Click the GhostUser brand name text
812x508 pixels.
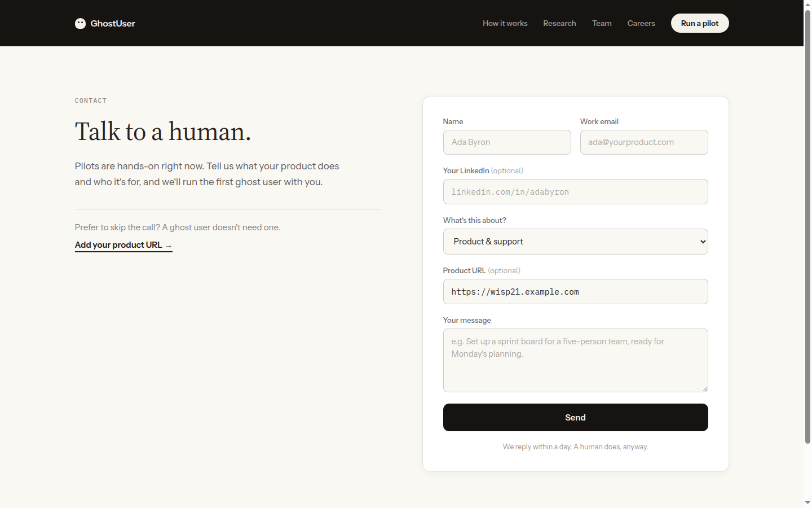coord(113,23)
